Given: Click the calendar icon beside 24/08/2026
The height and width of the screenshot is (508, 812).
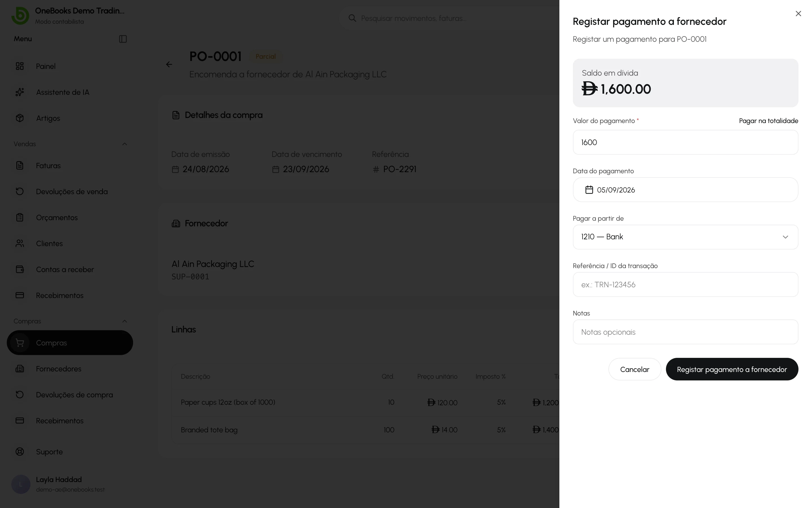Looking at the screenshot, I should (x=175, y=169).
